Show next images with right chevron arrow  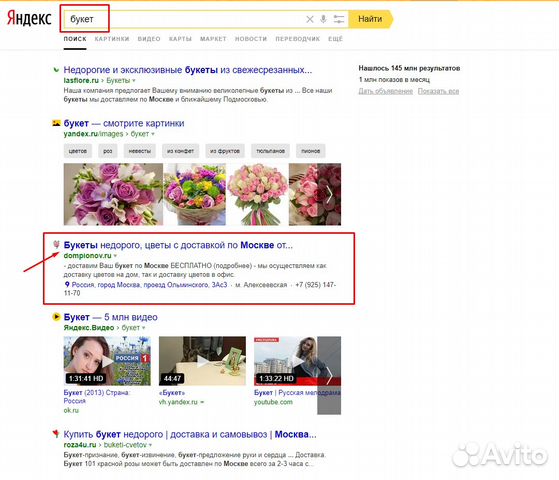click(x=329, y=194)
